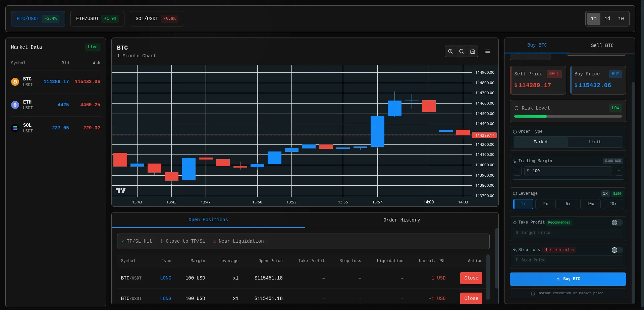
Task: Open the Order History tab
Action: [x=401, y=220]
